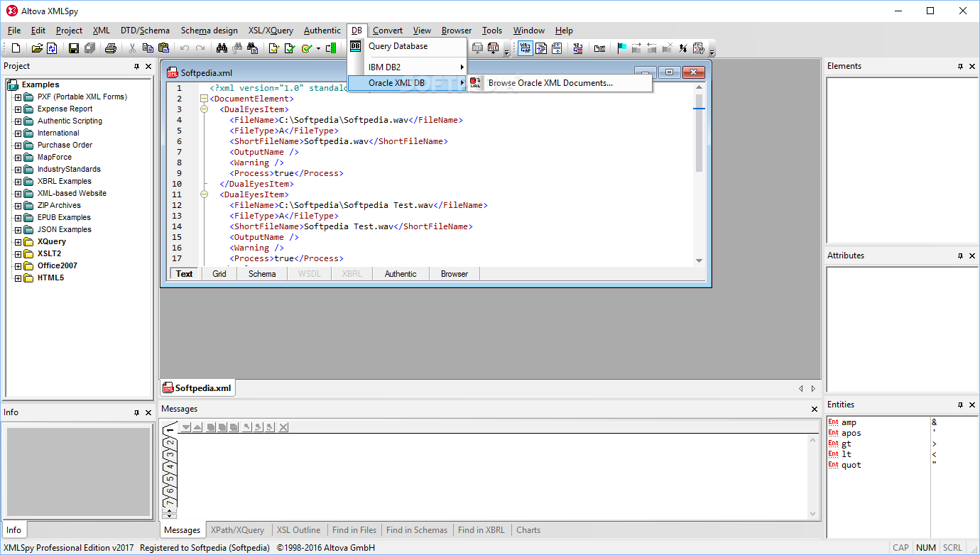980x555 pixels.
Task: Open text view settings icon with hand
Action: 698,48
